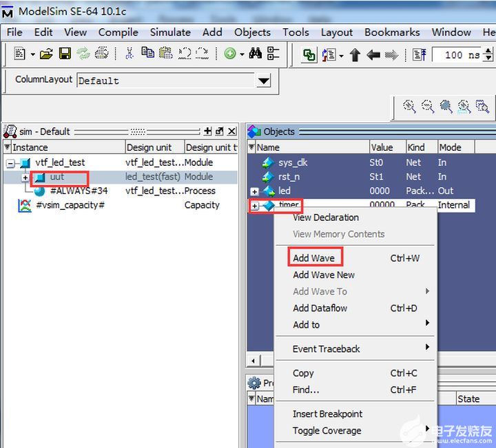Click the green linked-squares toolbar icon
Screen dimensions: 496x448
click(x=309, y=55)
